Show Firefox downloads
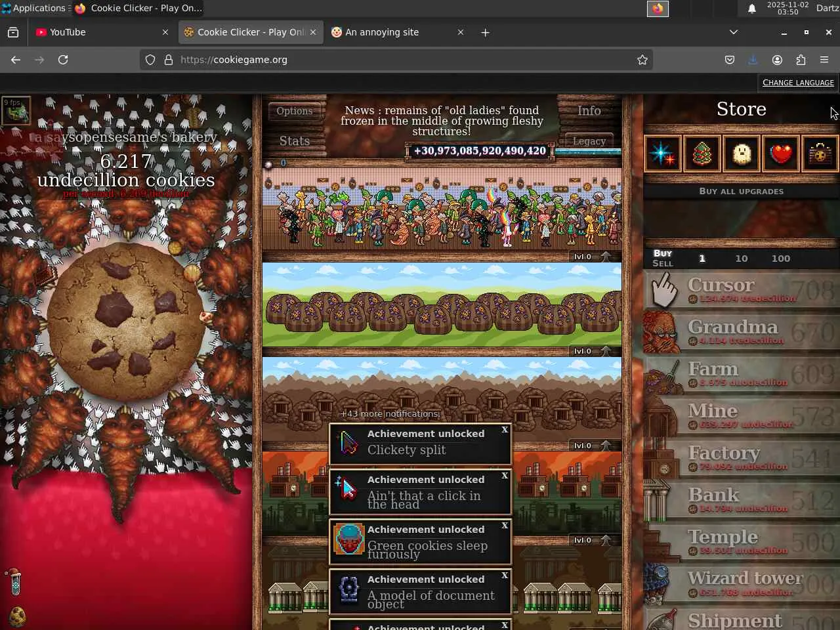The width and height of the screenshot is (840, 630). [x=753, y=60]
